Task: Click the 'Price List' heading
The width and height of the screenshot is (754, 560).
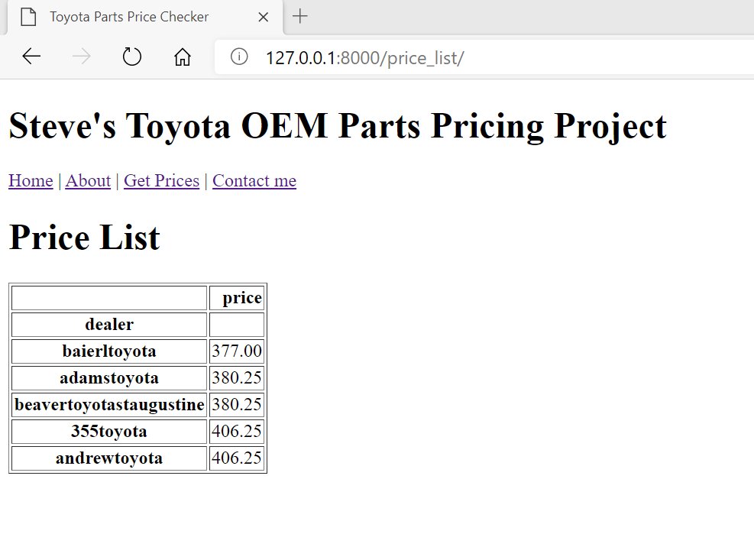Action: click(x=85, y=237)
